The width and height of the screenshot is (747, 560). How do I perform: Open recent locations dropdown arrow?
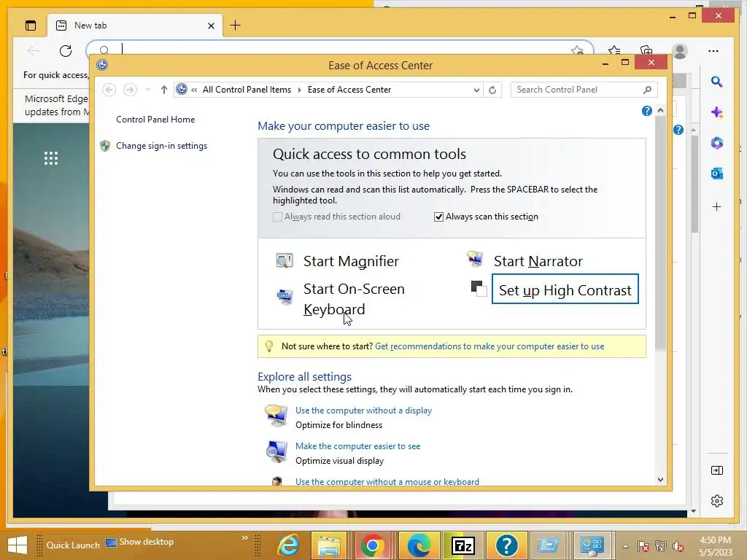[147, 90]
